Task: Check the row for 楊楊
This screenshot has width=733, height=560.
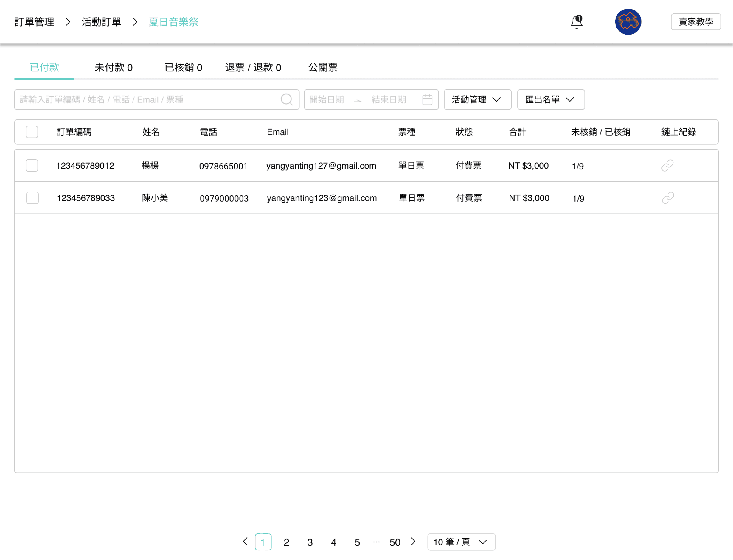Action: click(32, 166)
